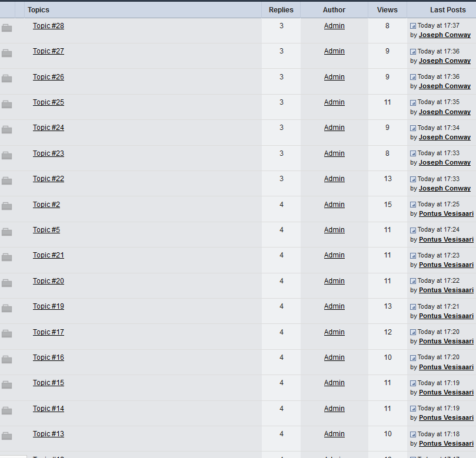Image resolution: width=476 pixels, height=458 pixels.
Task: Click the folder icon beside Topic #27
Action: pyautogui.click(x=6, y=54)
